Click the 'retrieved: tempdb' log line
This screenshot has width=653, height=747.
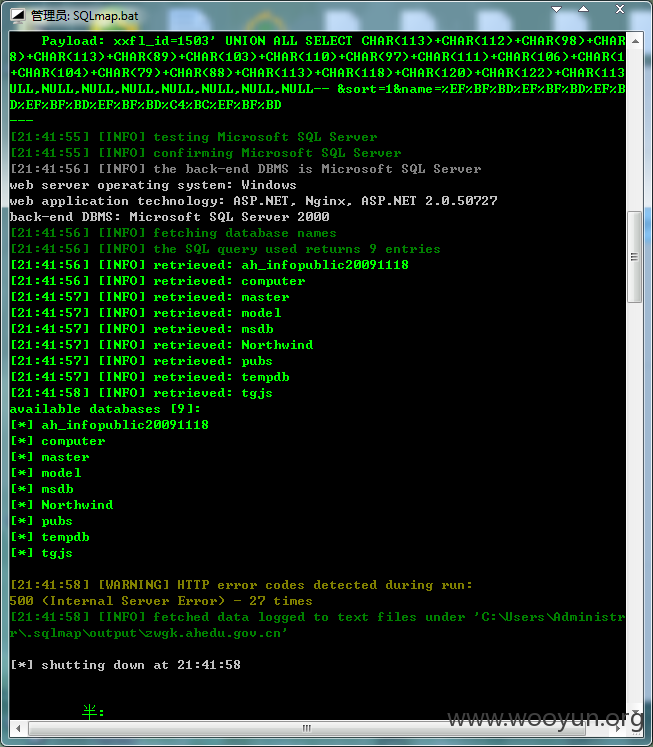tap(150, 377)
